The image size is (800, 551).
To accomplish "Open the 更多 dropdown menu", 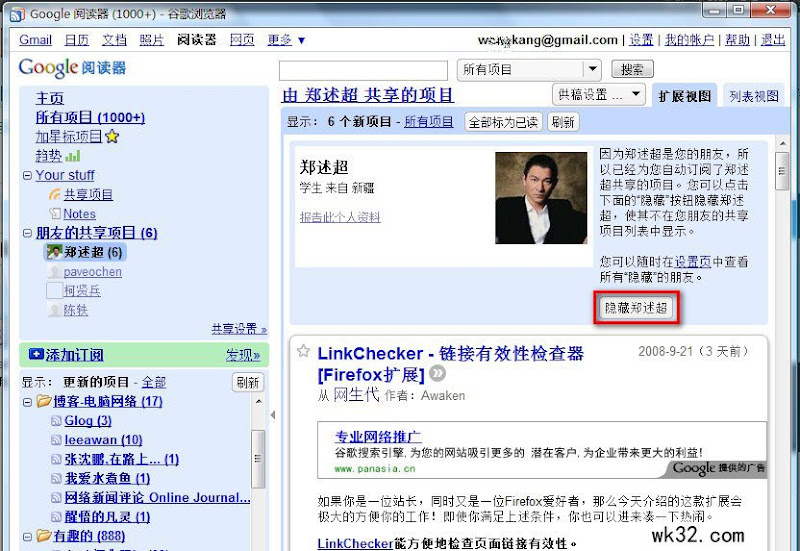I will click(286, 40).
